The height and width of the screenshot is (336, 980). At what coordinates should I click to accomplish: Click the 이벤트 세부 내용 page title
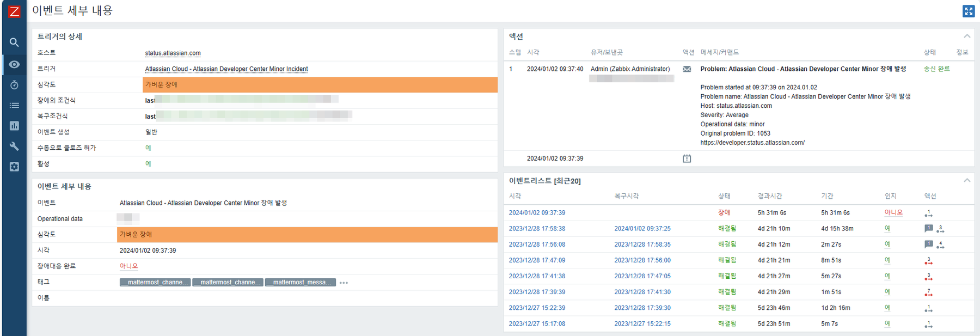(x=72, y=10)
